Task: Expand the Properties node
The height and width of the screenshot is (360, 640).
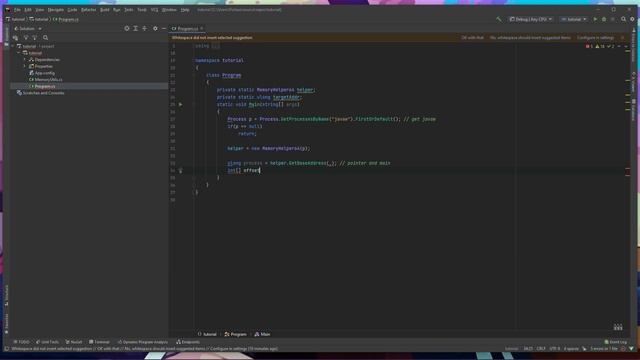Action: (24, 66)
